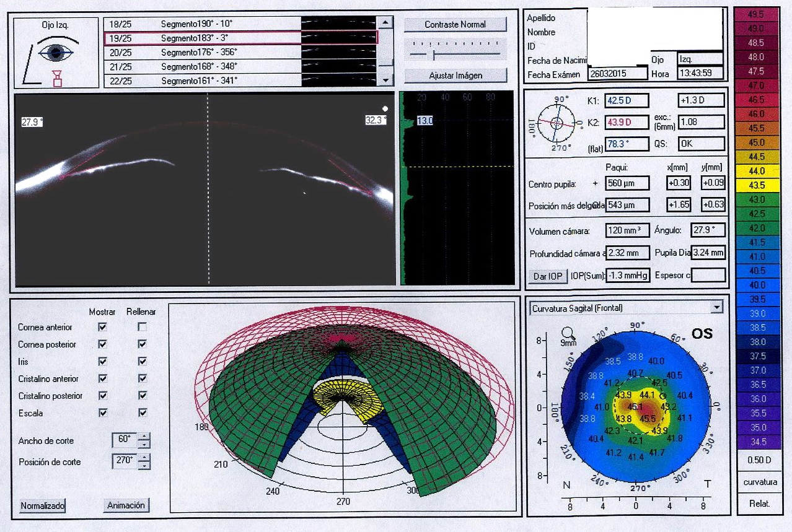This screenshot has height=532, width=792.
Task: Open the Curvatura Sagital (Frontal) dropdown
Action: pyautogui.click(x=717, y=307)
